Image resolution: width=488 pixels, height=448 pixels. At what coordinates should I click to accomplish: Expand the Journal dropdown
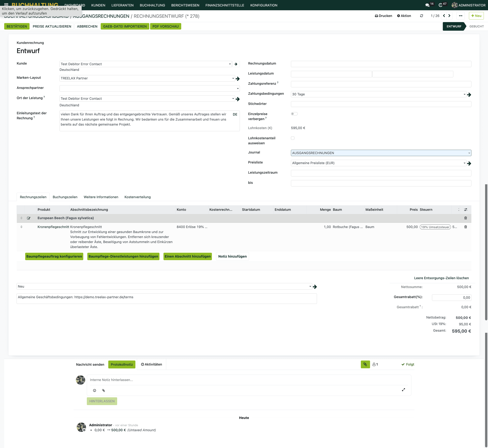pyautogui.click(x=469, y=153)
